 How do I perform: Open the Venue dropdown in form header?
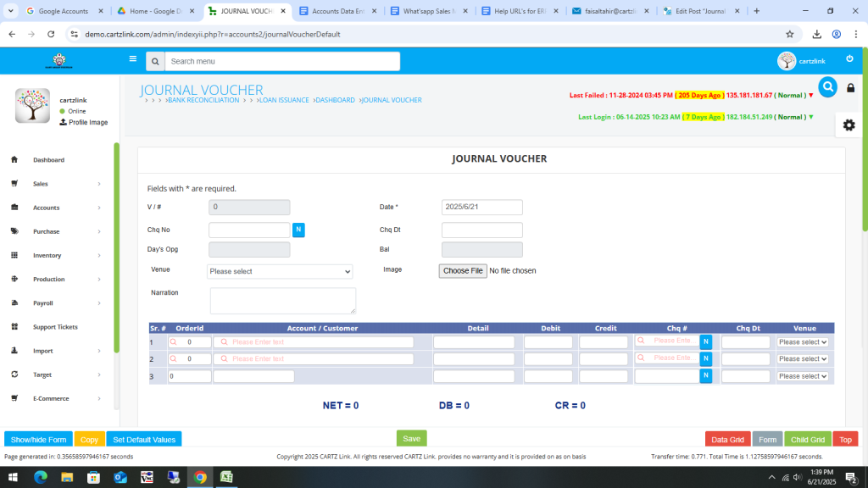click(x=280, y=271)
